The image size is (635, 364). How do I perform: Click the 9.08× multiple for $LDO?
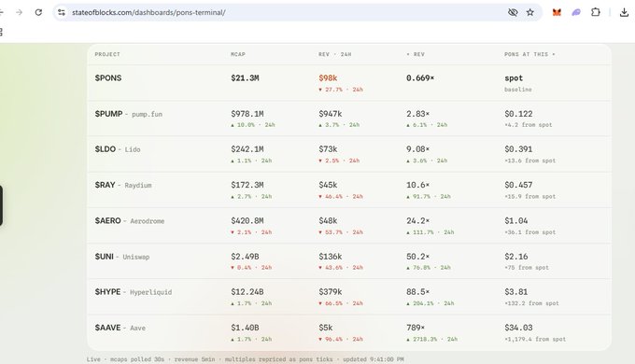pyautogui.click(x=418, y=149)
